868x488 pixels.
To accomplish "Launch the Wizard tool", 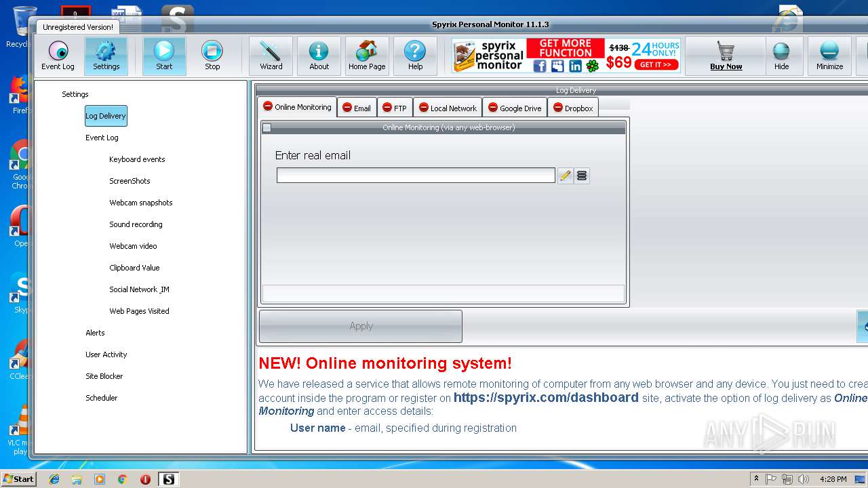I will coord(271,56).
